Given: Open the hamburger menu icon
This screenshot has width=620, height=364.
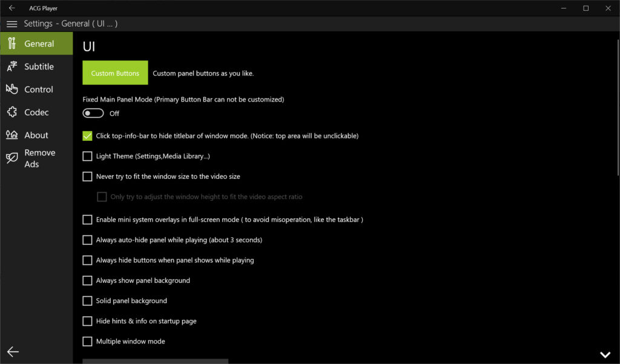Looking at the screenshot, I should pyautogui.click(x=12, y=24).
